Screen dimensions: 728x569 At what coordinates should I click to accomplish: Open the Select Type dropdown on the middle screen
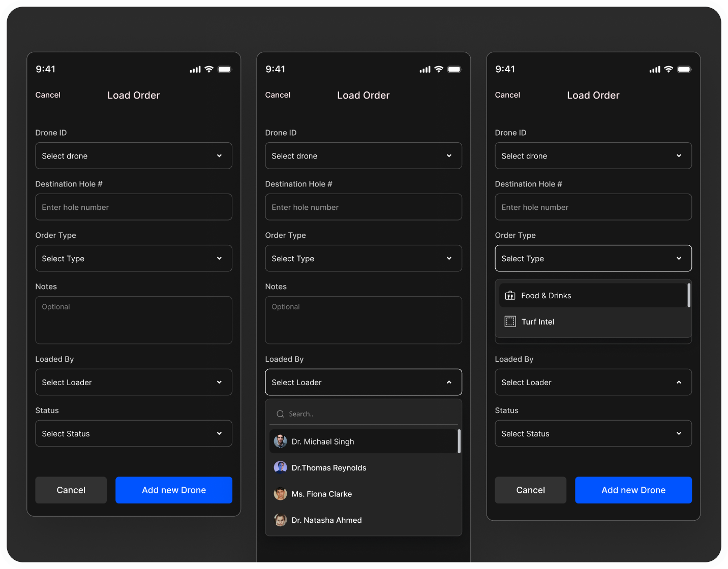363,259
